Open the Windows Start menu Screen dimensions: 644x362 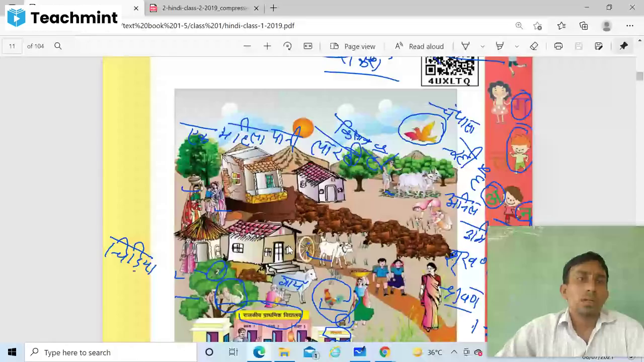pyautogui.click(x=12, y=352)
